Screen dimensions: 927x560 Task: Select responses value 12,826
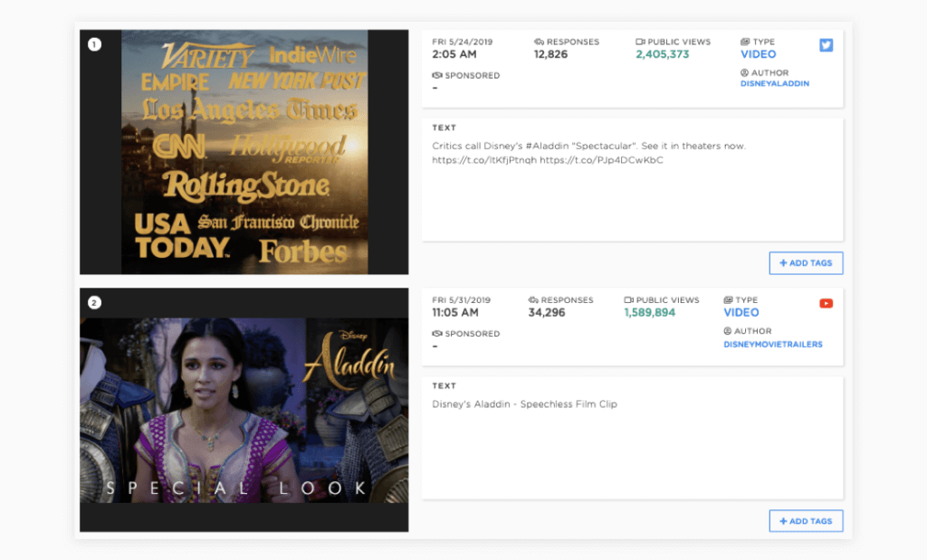[x=550, y=54]
